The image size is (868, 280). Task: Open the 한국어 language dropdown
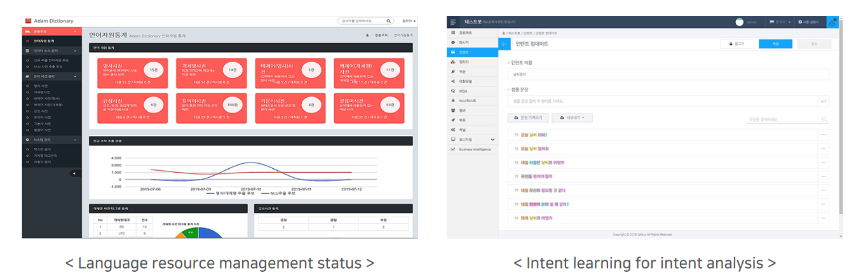tap(780, 22)
